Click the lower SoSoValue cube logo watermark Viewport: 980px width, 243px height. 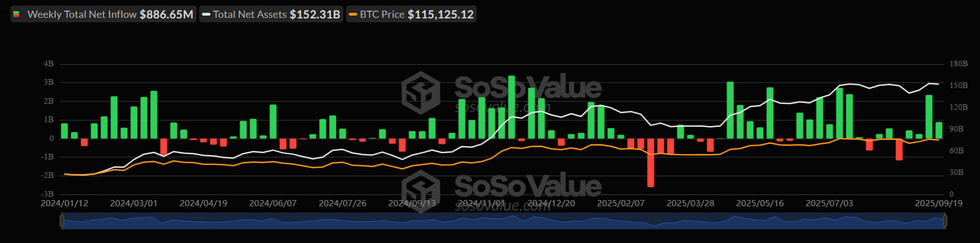coord(421,191)
